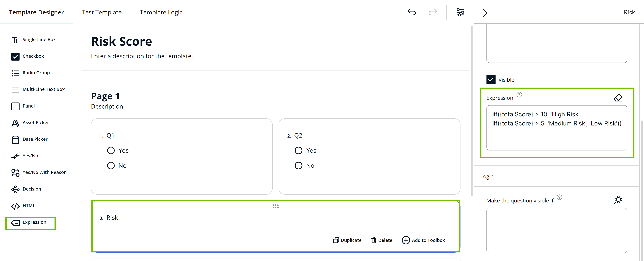
Task: Select No for question Q2
Action: click(x=298, y=165)
